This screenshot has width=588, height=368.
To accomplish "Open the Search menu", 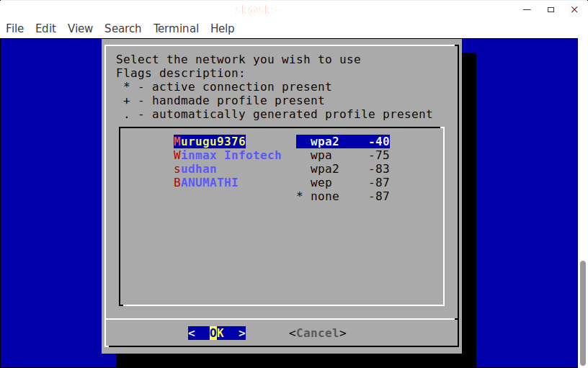I will pyautogui.click(x=122, y=28).
